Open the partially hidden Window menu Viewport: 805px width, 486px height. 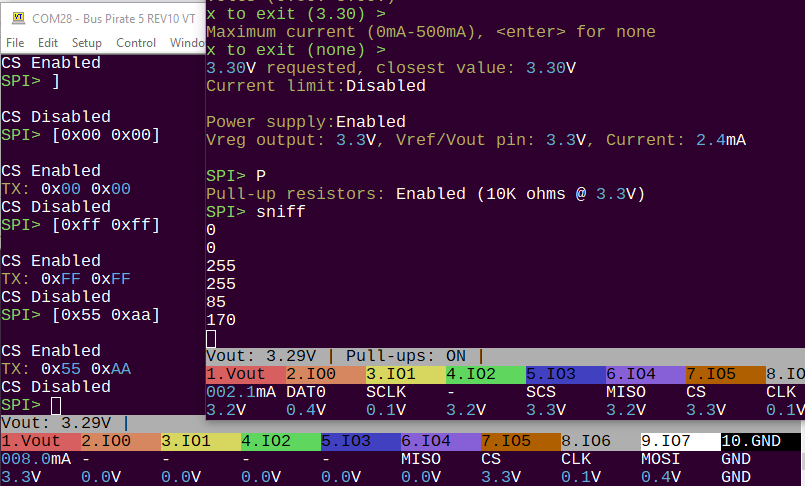187,43
